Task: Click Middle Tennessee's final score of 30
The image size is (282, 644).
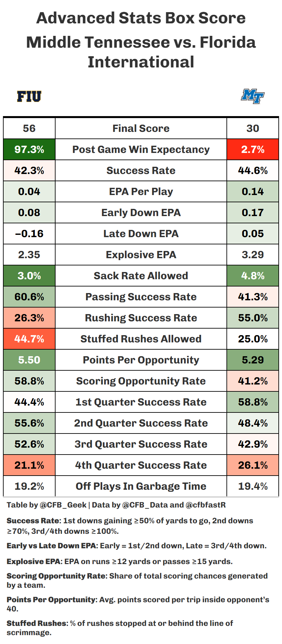Action: [252, 129]
